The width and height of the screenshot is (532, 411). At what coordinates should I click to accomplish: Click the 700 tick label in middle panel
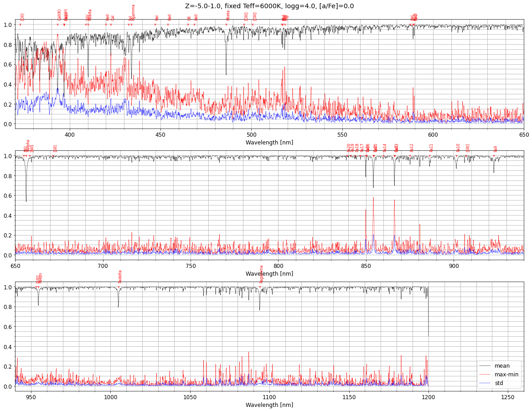[103, 266]
